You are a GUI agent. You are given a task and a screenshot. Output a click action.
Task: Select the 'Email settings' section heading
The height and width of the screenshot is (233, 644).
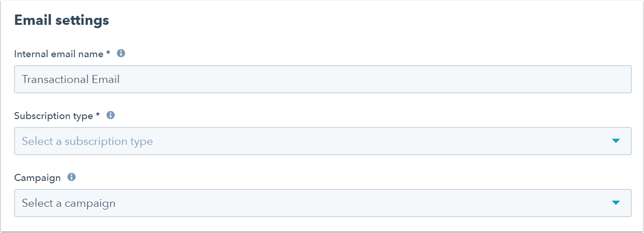pyautogui.click(x=62, y=21)
